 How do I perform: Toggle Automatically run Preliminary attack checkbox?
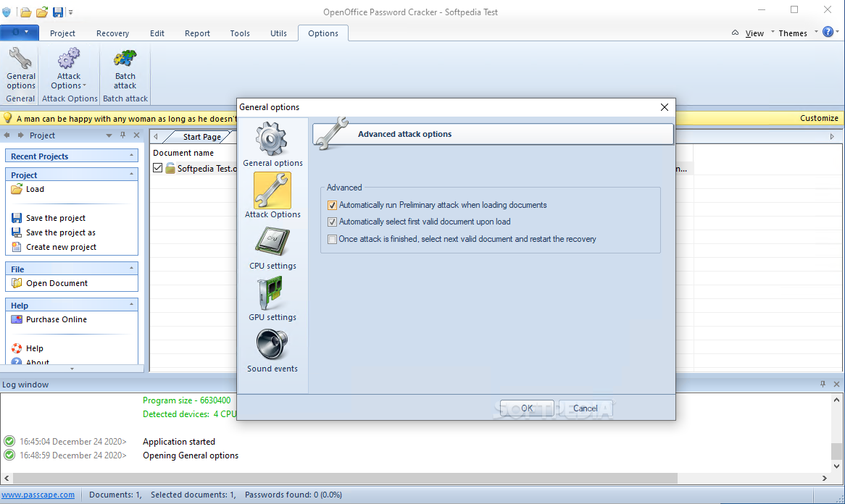pos(332,205)
